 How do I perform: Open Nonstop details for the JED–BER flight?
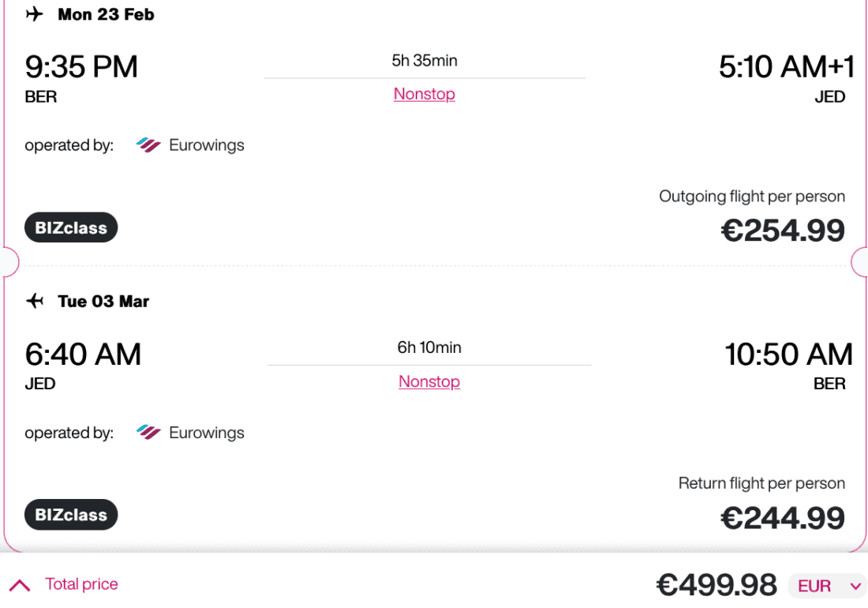(429, 381)
